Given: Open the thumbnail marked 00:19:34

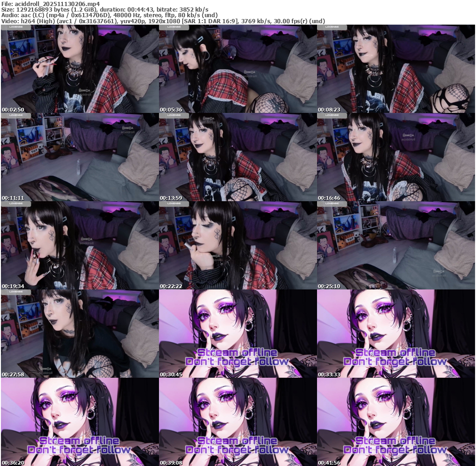Looking at the screenshot, I should pyautogui.click(x=79, y=245).
